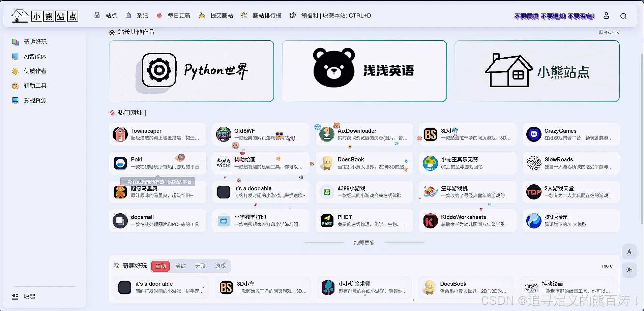644x311 pixels.
Task: Open the 趣站排行榜 menu item
Action: coord(261,15)
